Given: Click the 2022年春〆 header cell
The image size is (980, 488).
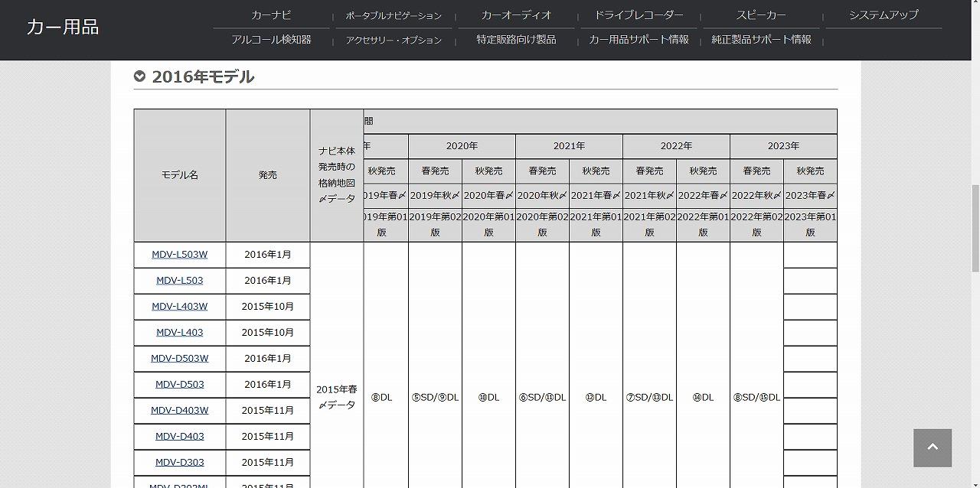Looking at the screenshot, I should pyautogui.click(x=703, y=196).
